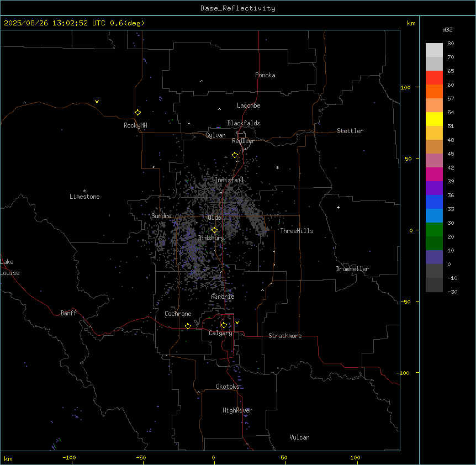Screen dimensions: 476x465
Task: Click the white asterisk east of Innisfail
Action: (x=277, y=167)
